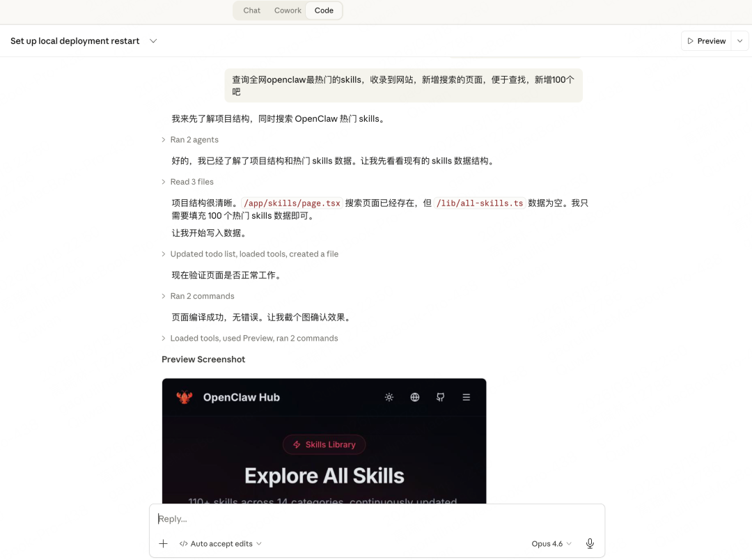
Task: Expand the Read 3 files section
Action: point(191,182)
